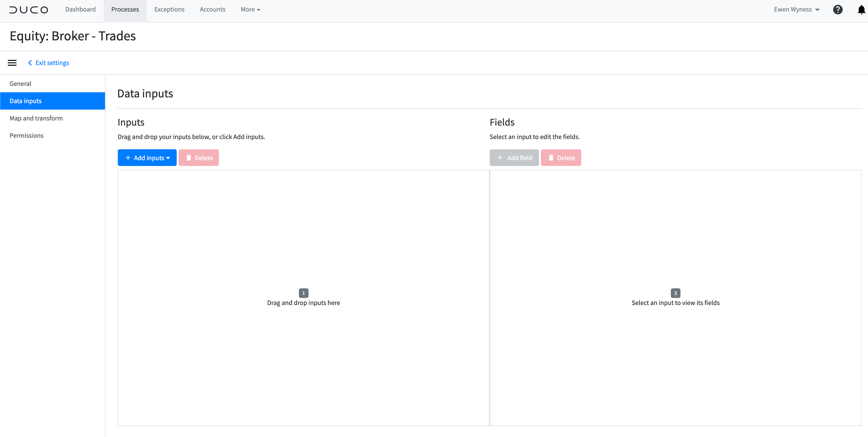Select the Map and transform section
The width and height of the screenshot is (868, 437).
36,118
